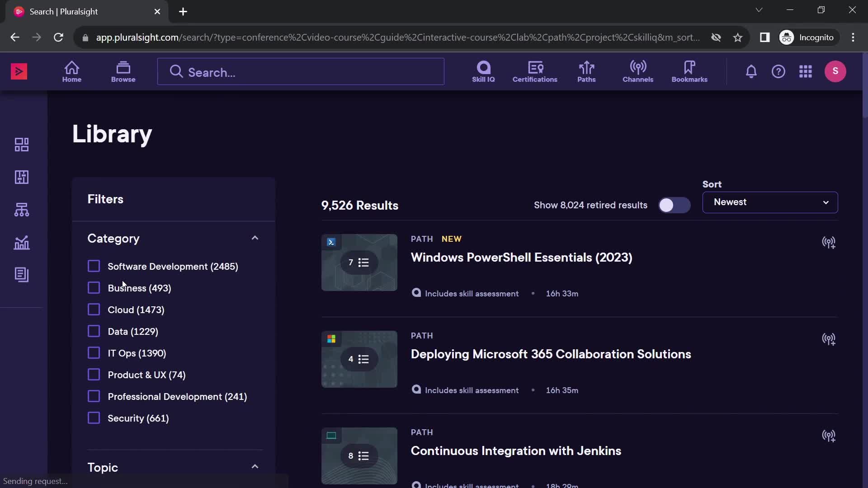This screenshot has height=488, width=868.
Task: Open the user profile avatar S
Action: (835, 71)
